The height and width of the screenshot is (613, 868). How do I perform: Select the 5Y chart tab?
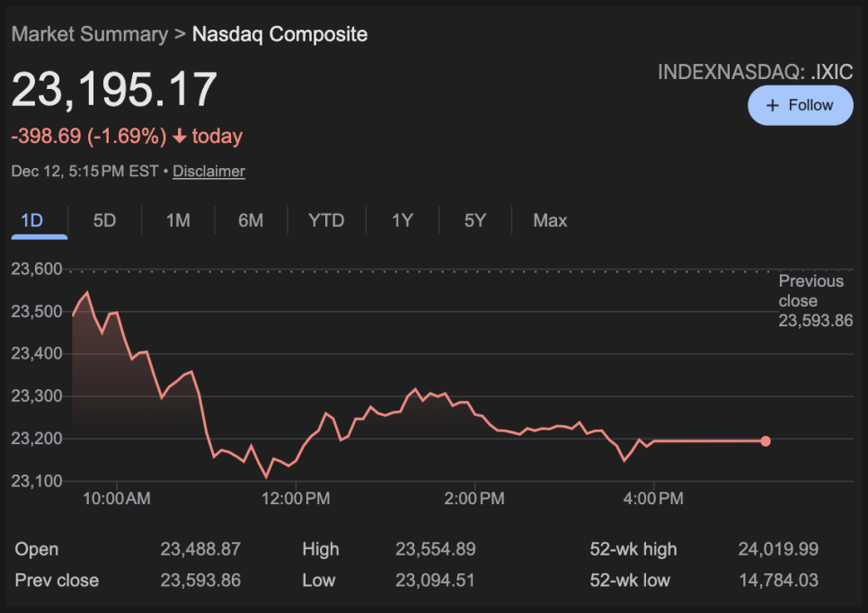tap(475, 220)
